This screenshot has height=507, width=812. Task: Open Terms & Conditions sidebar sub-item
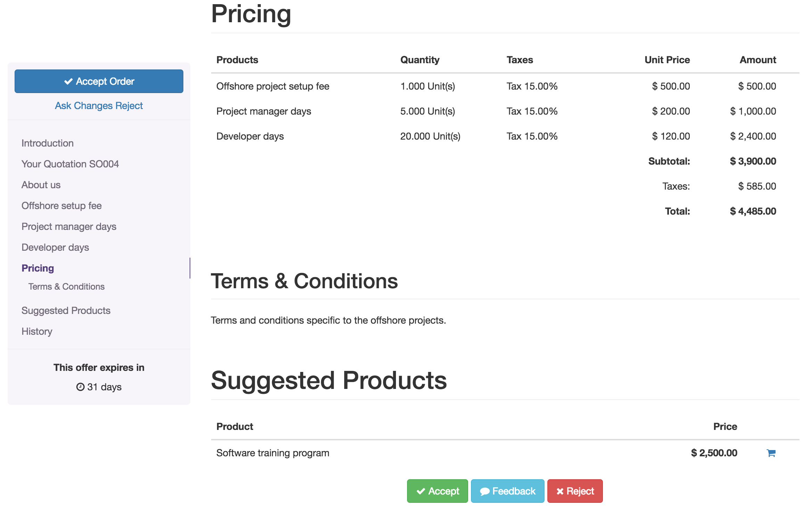(66, 286)
